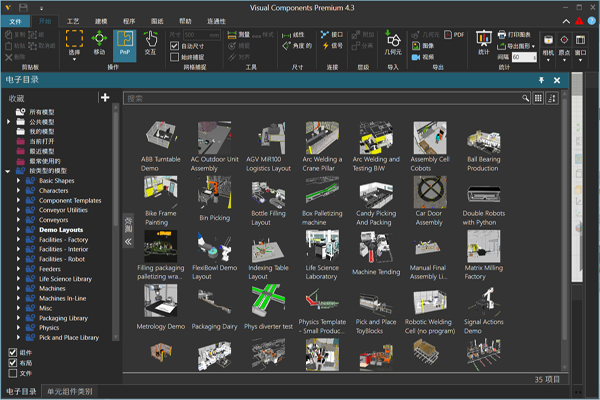Uncheck the 自动尺寸 checkbox

coord(174,46)
